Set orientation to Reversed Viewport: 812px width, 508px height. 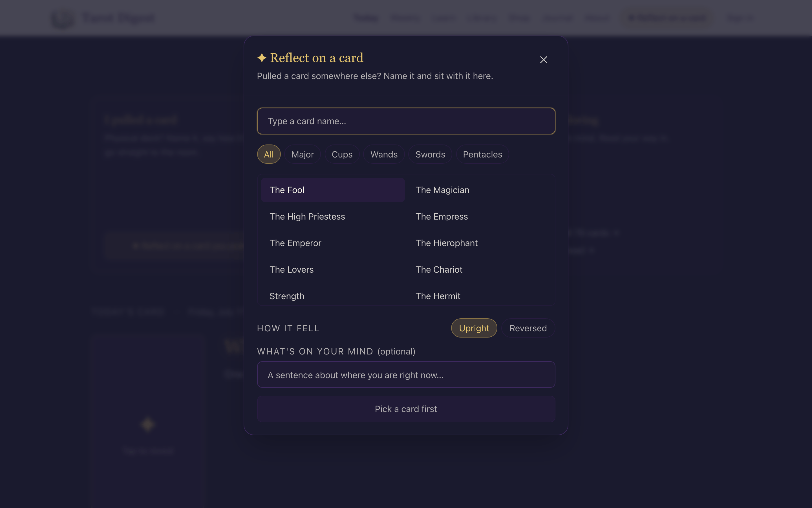[528, 328]
